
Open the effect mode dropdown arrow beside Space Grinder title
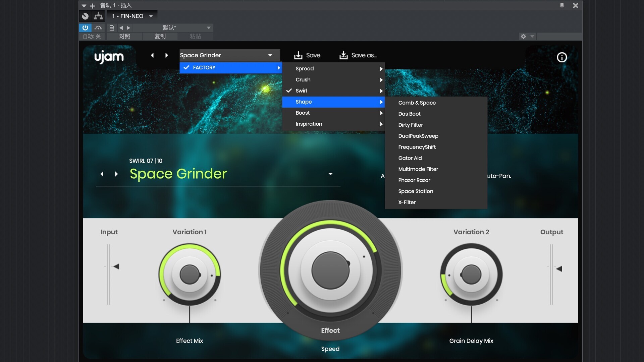point(330,174)
